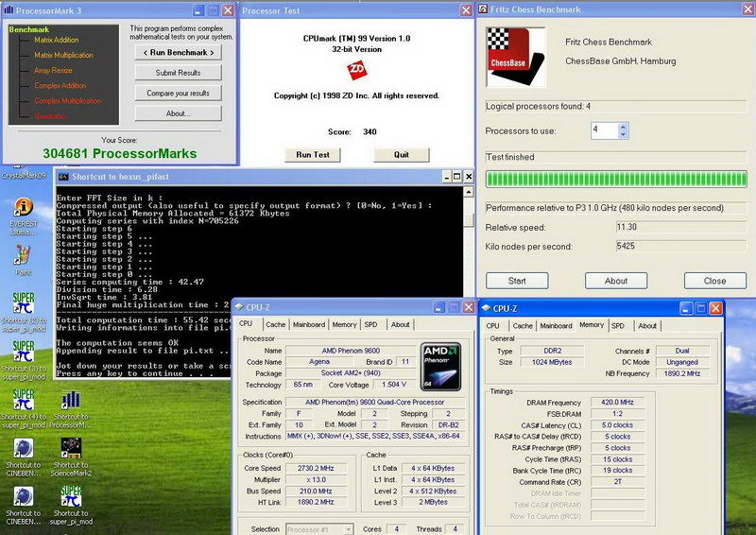This screenshot has width=756, height=535.
Task: Click the 304681 ProcessorMarks score text
Action: pos(120,153)
